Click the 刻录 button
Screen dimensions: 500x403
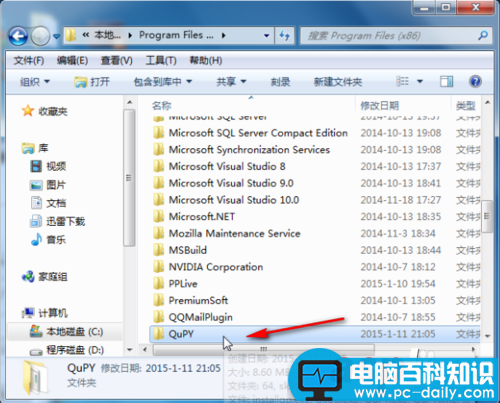280,82
